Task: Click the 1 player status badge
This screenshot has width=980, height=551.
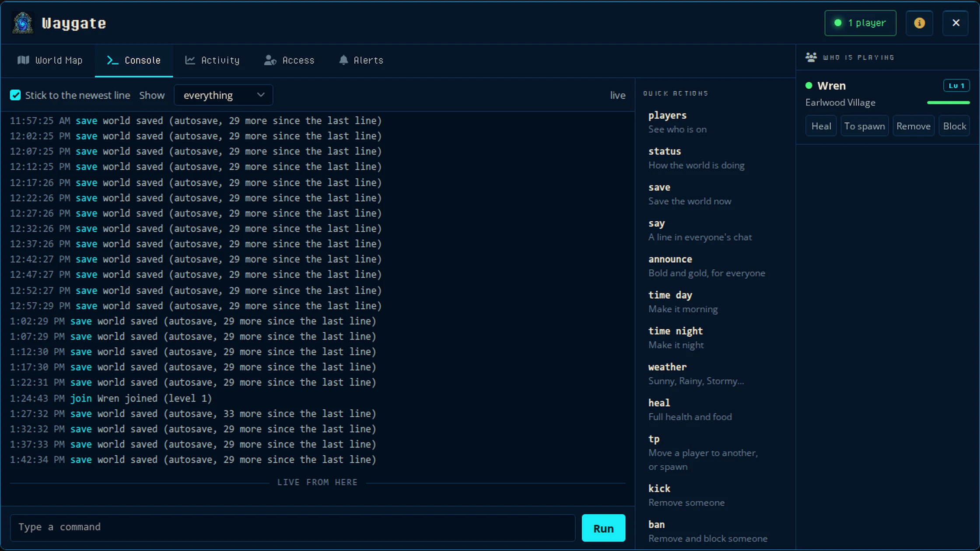Action: click(860, 23)
